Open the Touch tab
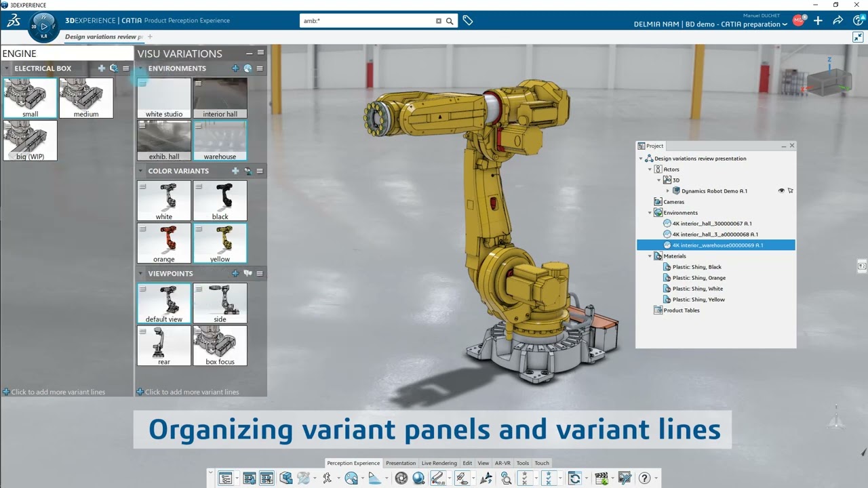868x488 pixels. tap(542, 463)
